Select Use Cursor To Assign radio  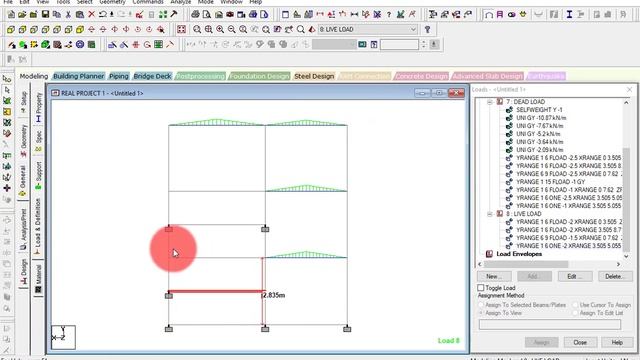tap(575, 305)
